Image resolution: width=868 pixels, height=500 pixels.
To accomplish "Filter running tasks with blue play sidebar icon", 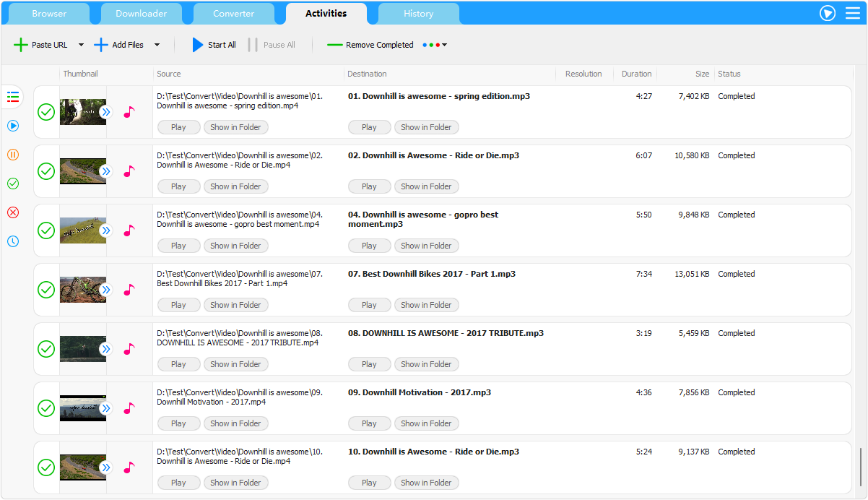I will (x=13, y=126).
